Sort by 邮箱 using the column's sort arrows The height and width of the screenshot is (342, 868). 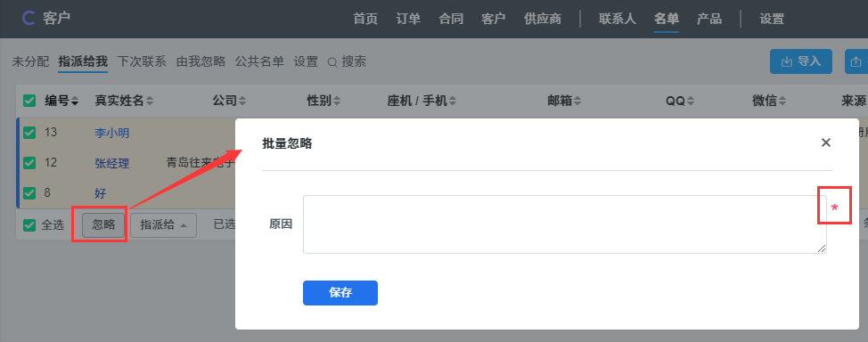[x=577, y=102]
